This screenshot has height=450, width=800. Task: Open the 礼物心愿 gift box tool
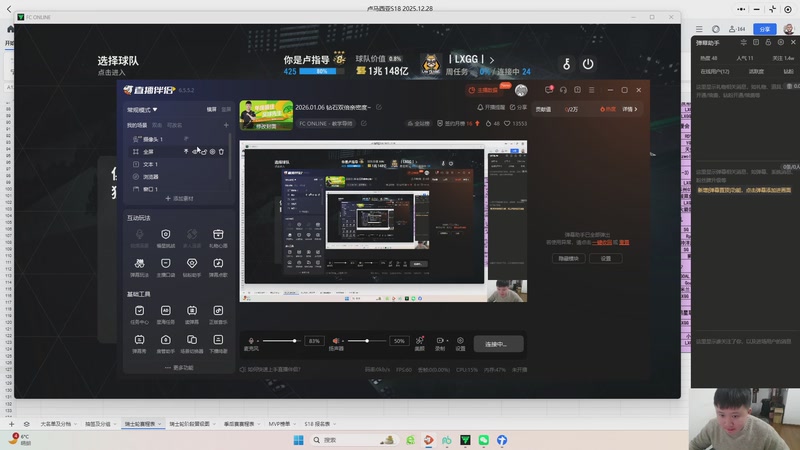(x=218, y=238)
